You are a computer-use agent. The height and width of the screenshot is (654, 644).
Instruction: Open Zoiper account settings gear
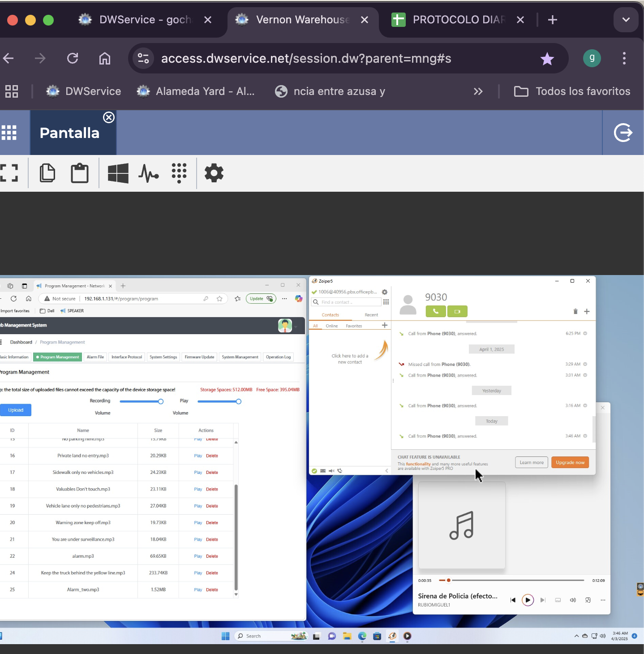[x=385, y=292]
